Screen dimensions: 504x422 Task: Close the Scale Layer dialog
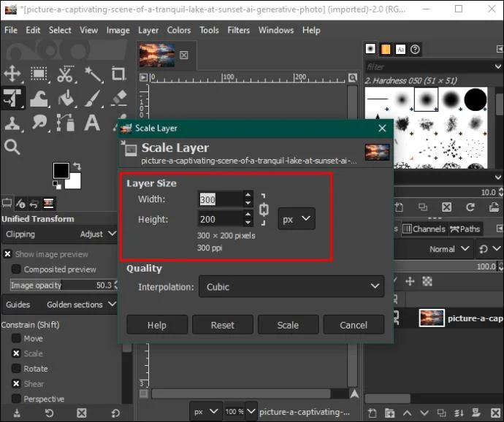(x=382, y=128)
